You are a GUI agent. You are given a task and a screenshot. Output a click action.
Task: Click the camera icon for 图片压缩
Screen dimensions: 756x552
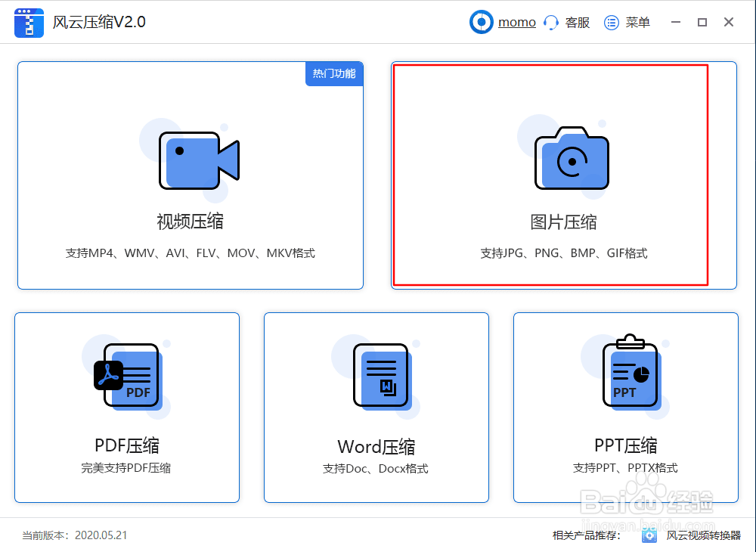coord(572,159)
